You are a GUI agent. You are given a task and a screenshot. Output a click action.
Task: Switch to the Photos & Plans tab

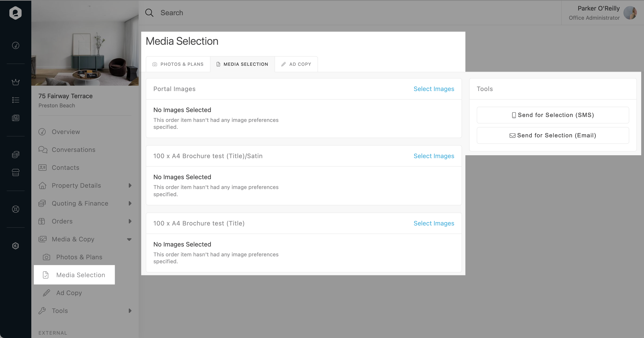pos(178,64)
